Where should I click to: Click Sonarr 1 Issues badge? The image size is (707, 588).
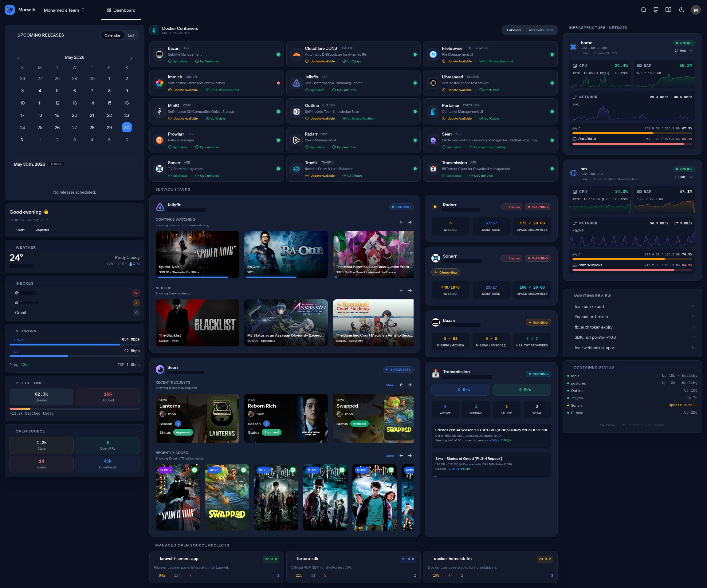[x=511, y=258]
